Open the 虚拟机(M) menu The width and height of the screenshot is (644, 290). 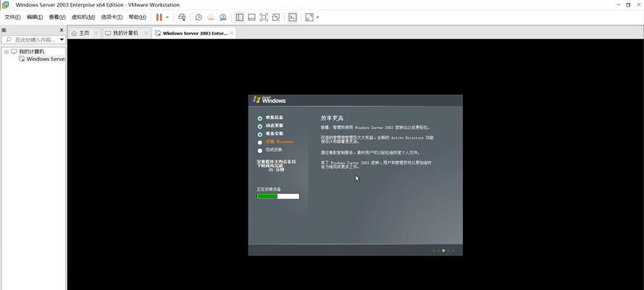coord(83,17)
